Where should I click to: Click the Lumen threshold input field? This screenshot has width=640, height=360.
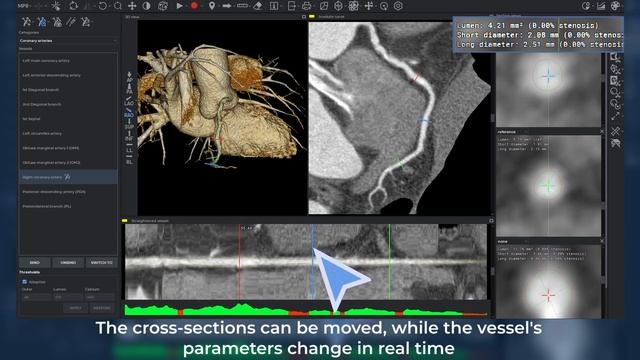[x=68, y=298]
